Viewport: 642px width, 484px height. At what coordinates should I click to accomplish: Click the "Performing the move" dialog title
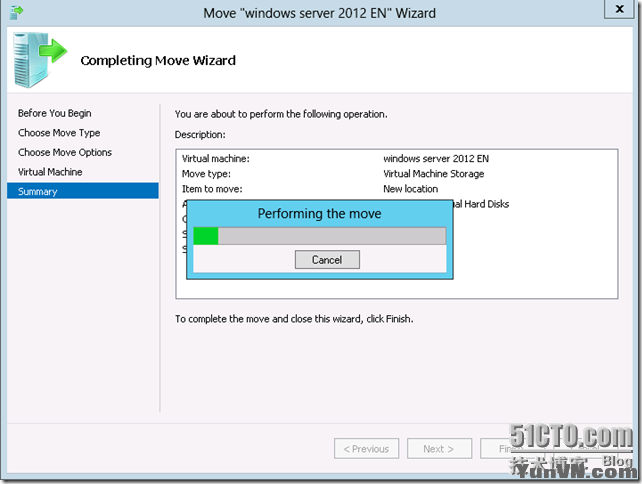point(319,214)
